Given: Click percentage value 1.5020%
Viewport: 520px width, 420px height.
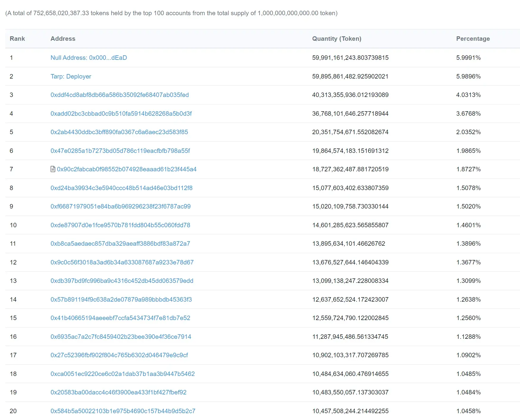Looking at the screenshot, I should 469,206.
